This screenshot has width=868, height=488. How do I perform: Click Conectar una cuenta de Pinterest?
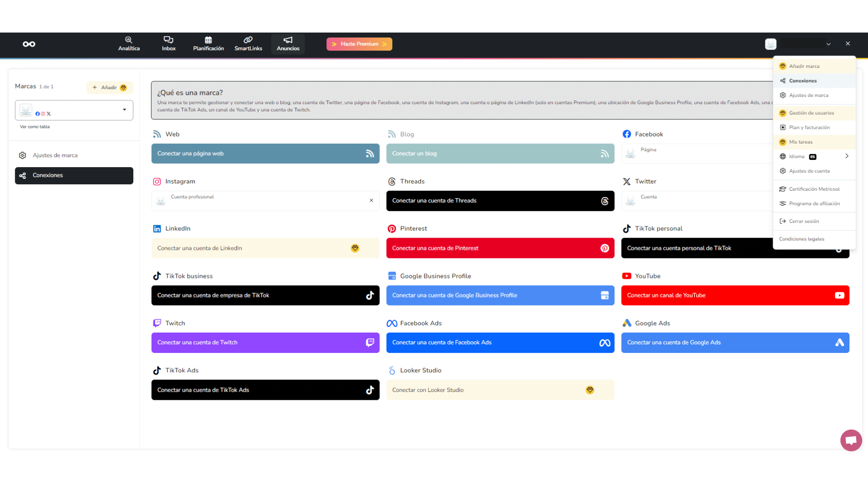click(500, 248)
